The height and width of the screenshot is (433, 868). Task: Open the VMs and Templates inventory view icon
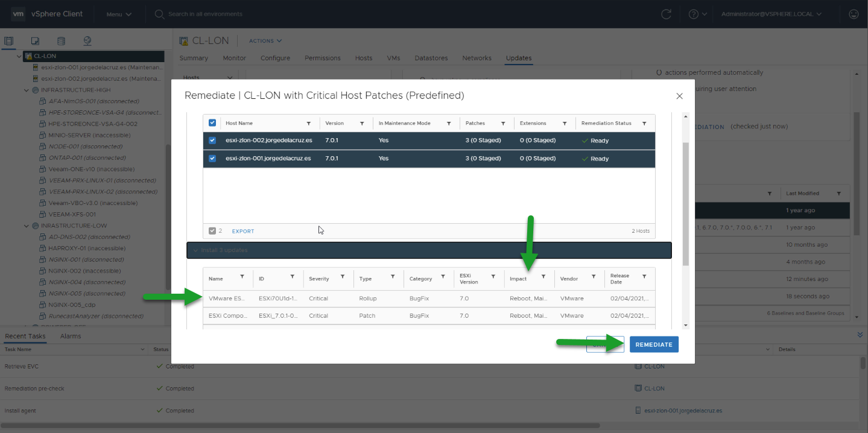35,41
